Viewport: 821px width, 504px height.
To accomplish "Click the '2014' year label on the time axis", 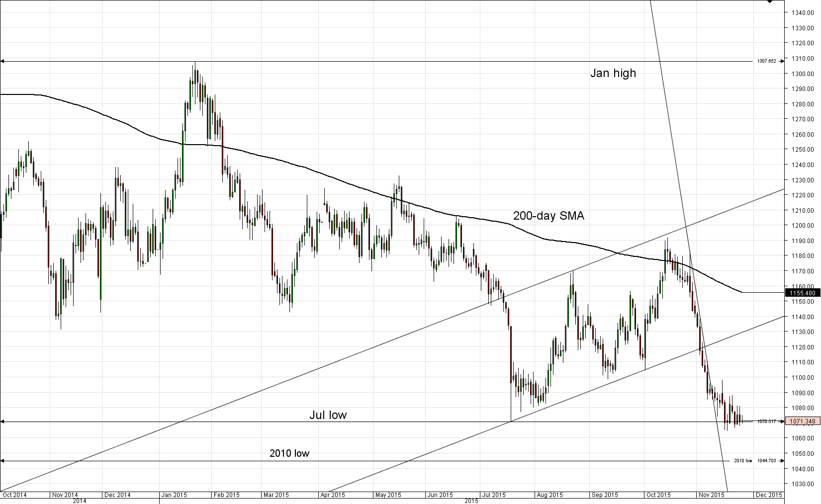I will click(x=80, y=501).
